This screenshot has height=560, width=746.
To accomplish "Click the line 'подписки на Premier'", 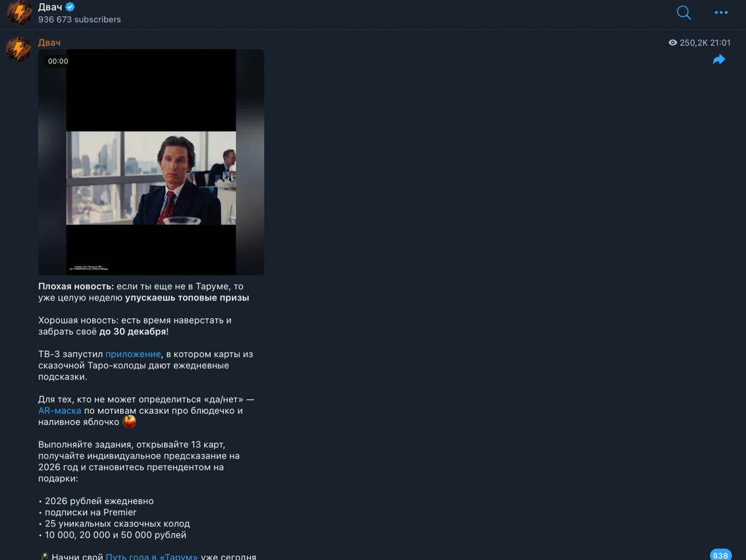I will pyautogui.click(x=90, y=513).
